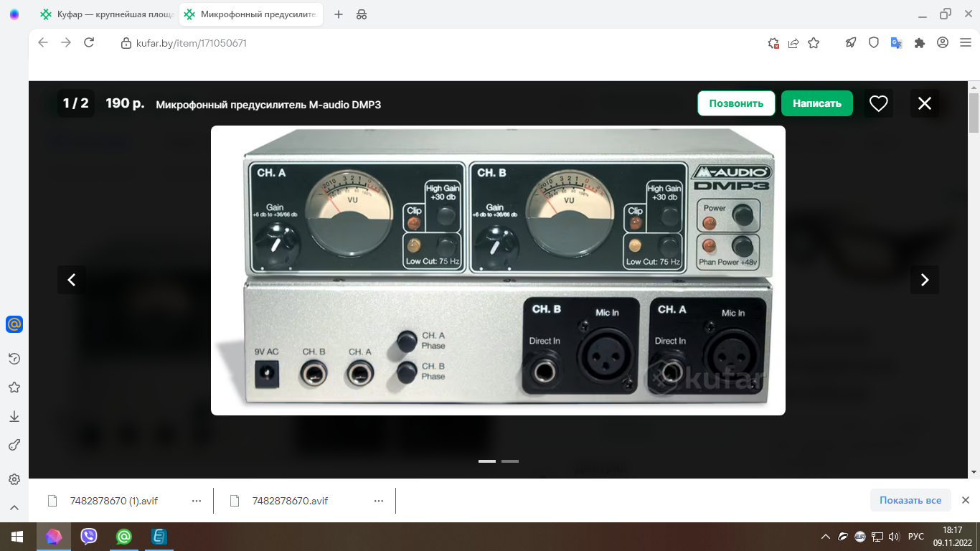Show next photo with right arrow

point(924,280)
